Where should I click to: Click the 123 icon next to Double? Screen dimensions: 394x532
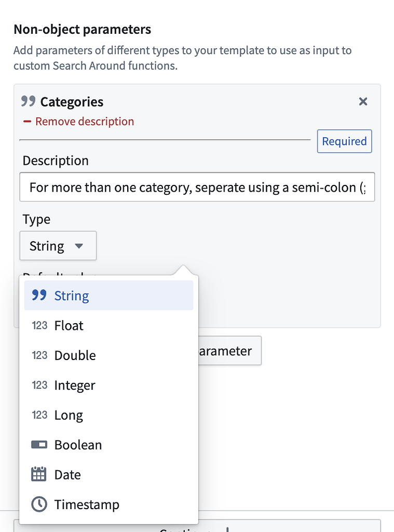click(x=39, y=355)
